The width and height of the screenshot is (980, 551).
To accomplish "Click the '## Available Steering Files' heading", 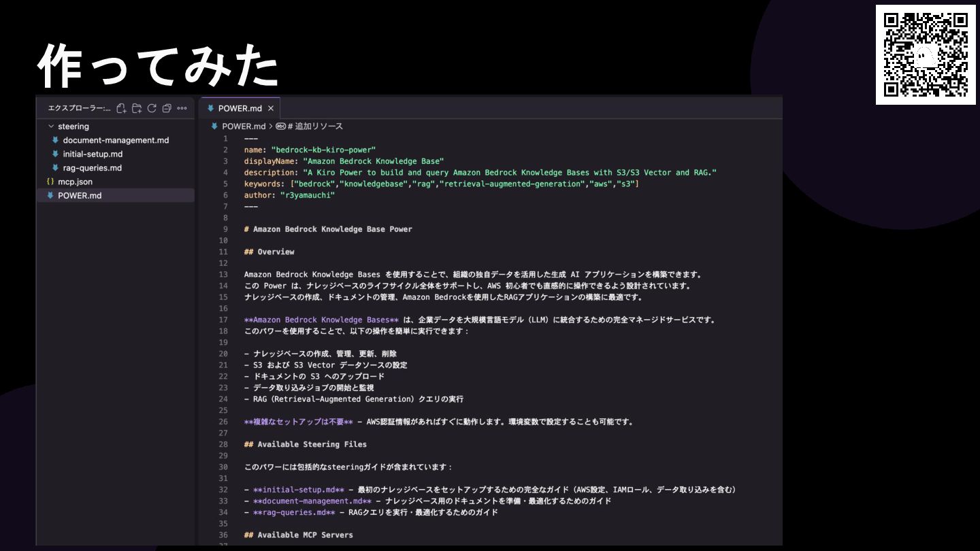I will click(305, 444).
